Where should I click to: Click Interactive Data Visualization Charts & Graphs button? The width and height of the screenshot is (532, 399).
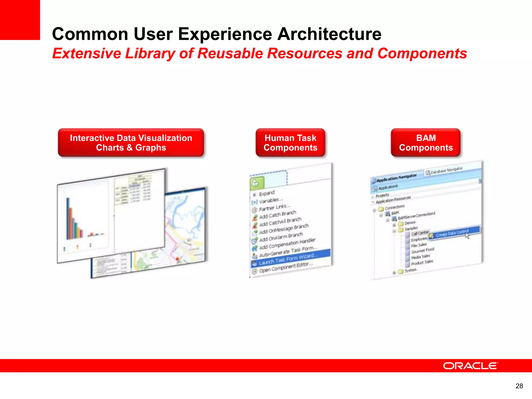point(131,143)
